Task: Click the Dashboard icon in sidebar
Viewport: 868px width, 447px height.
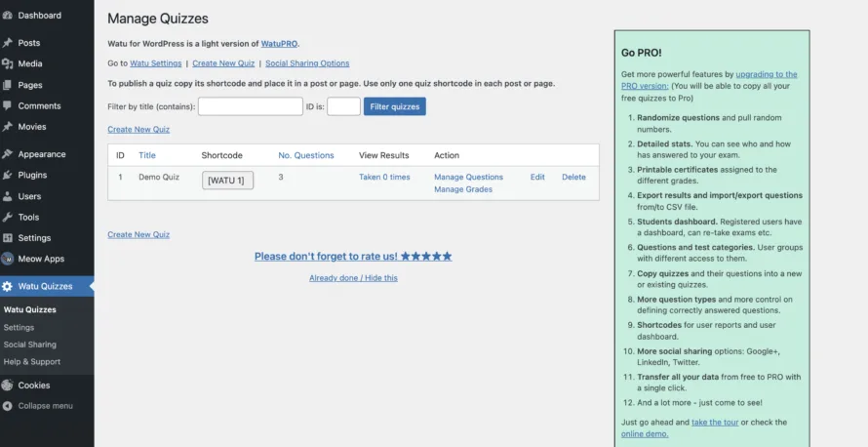Action: (x=8, y=16)
